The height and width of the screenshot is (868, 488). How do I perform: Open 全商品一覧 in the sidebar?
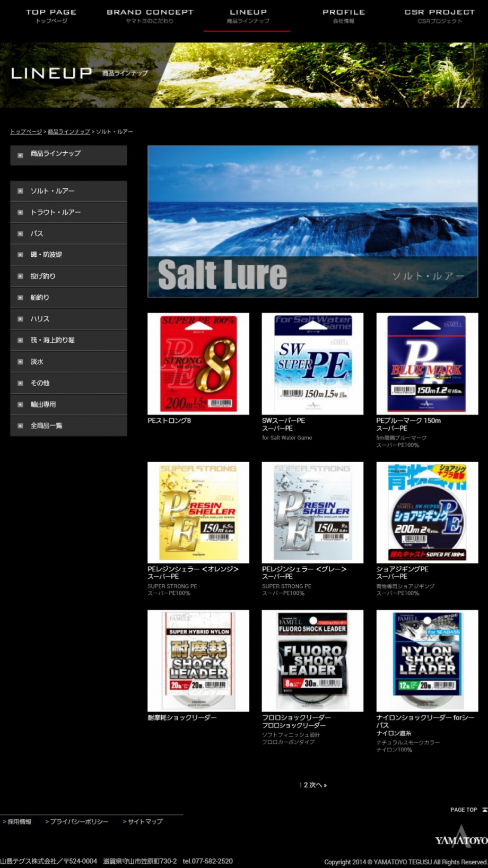tap(68, 426)
